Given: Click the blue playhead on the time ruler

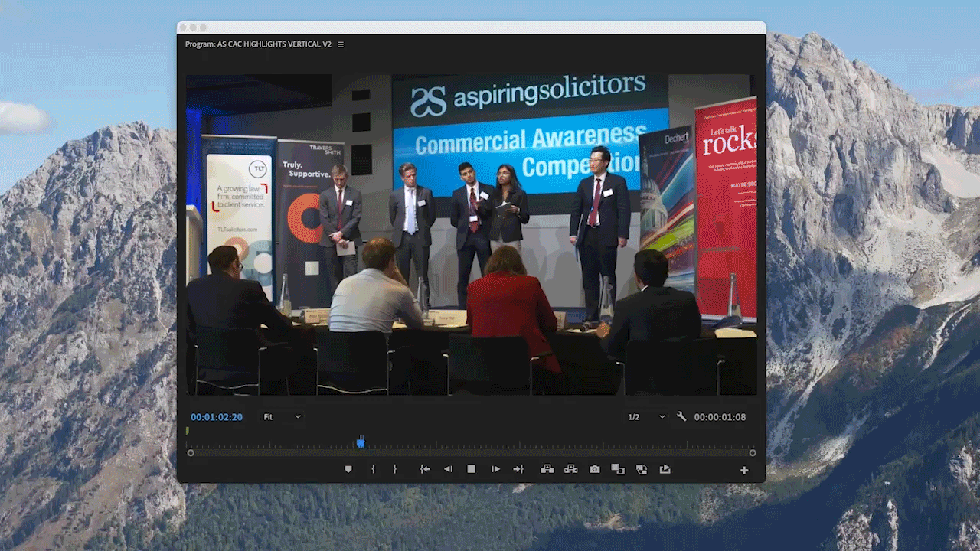Looking at the screenshot, I should coord(361,442).
